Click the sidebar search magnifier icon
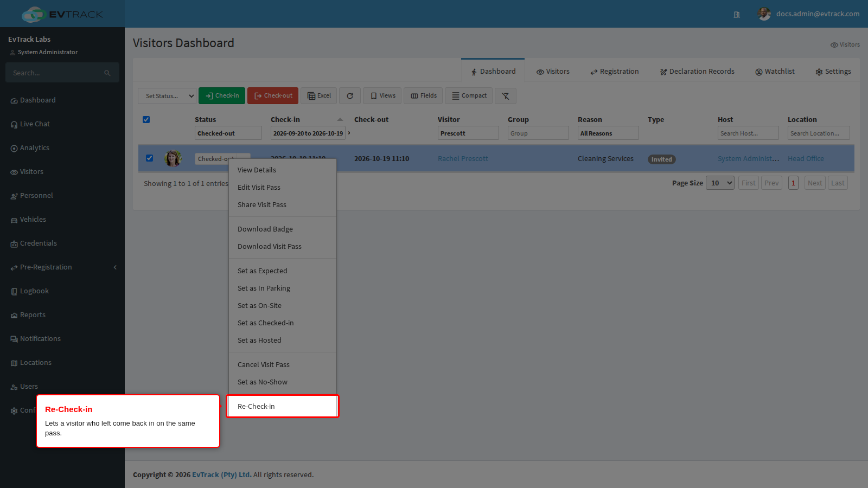 [x=107, y=73]
